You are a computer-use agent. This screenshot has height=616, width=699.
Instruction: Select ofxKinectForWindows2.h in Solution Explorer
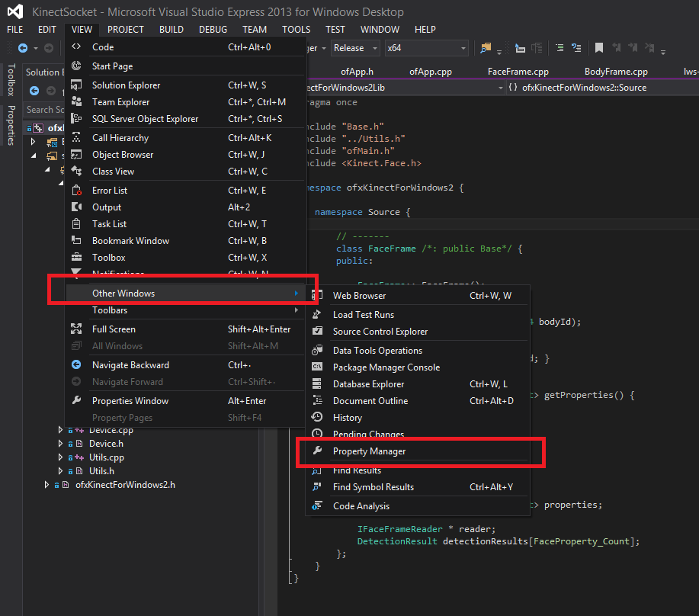pyautogui.click(x=125, y=485)
